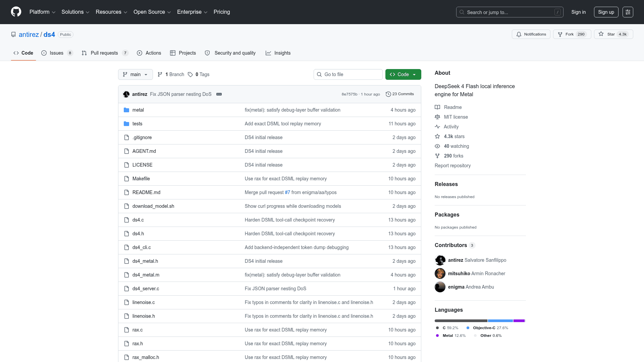Click the tag icon beside 0 Tags

click(190, 74)
